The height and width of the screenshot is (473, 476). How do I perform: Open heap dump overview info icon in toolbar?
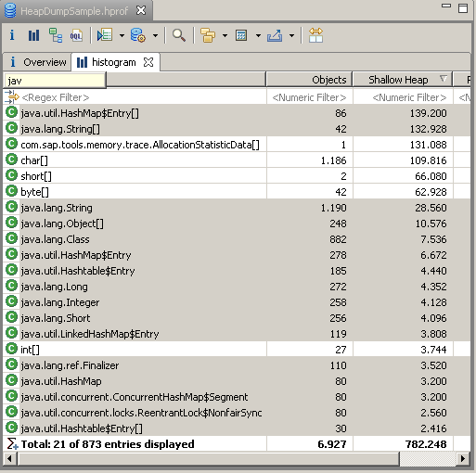(12, 35)
